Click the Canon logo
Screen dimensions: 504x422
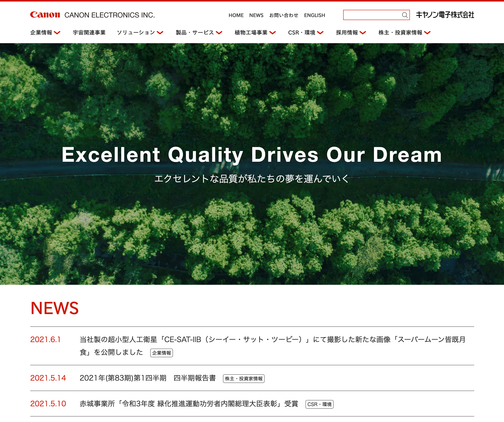click(x=45, y=15)
